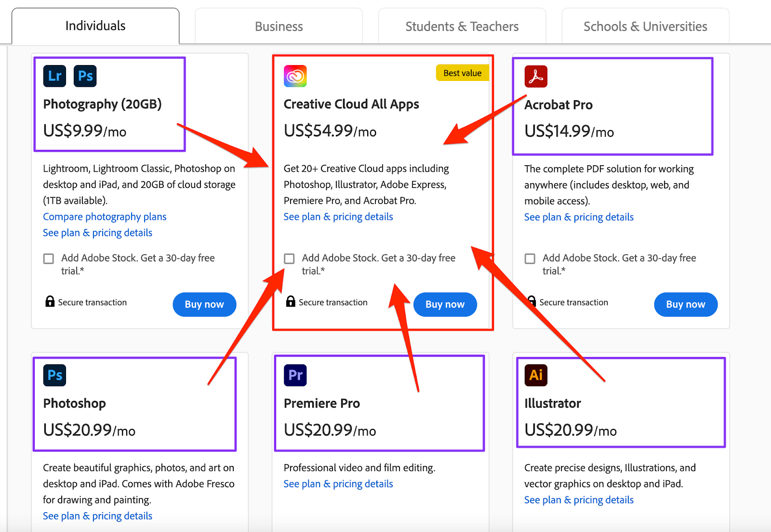Select the Individuals tab
Viewport: 771px width, 532px height.
pyautogui.click(x=95, y=26)
